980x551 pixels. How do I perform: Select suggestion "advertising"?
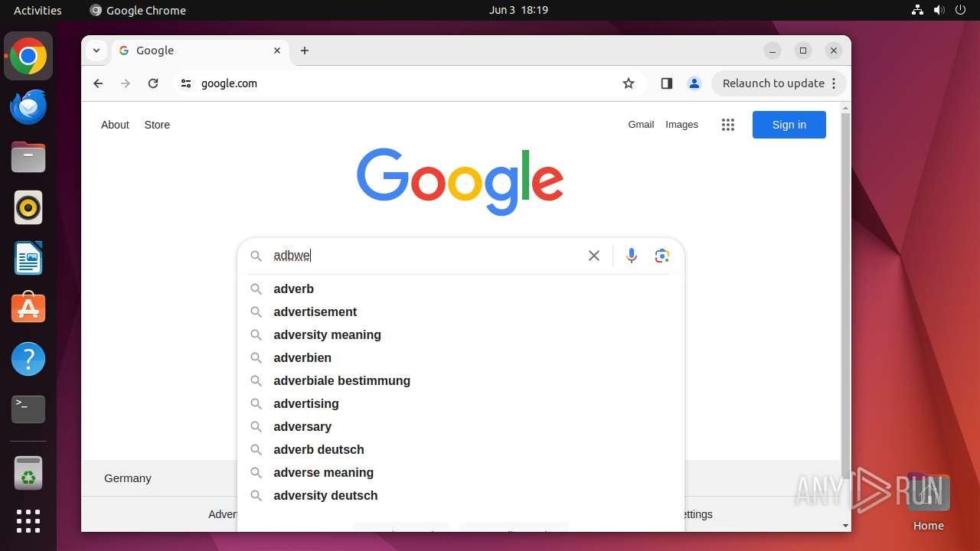coord(461,403)
